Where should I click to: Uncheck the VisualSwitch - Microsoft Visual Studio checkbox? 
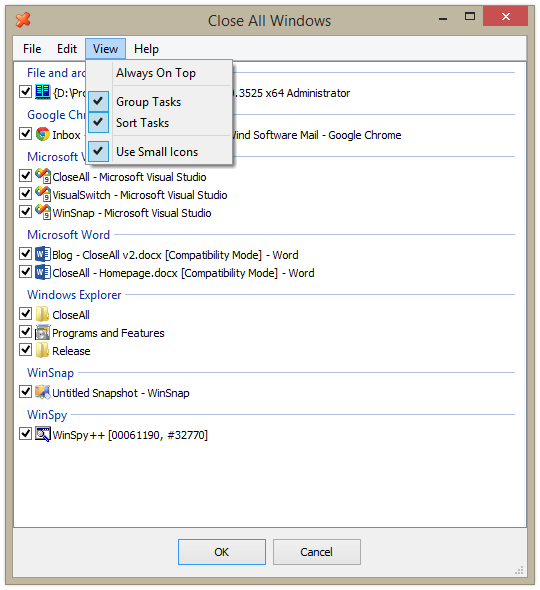coord(25,194)
